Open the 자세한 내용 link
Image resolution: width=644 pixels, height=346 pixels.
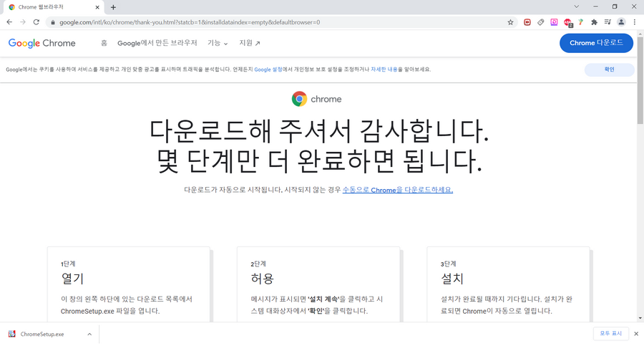click(384, 69)
